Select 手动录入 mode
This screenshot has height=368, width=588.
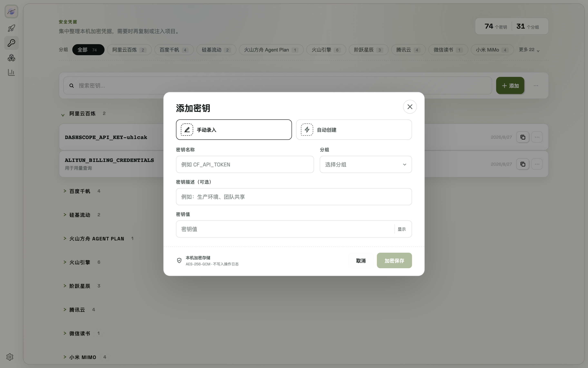(x=234, y=130)
